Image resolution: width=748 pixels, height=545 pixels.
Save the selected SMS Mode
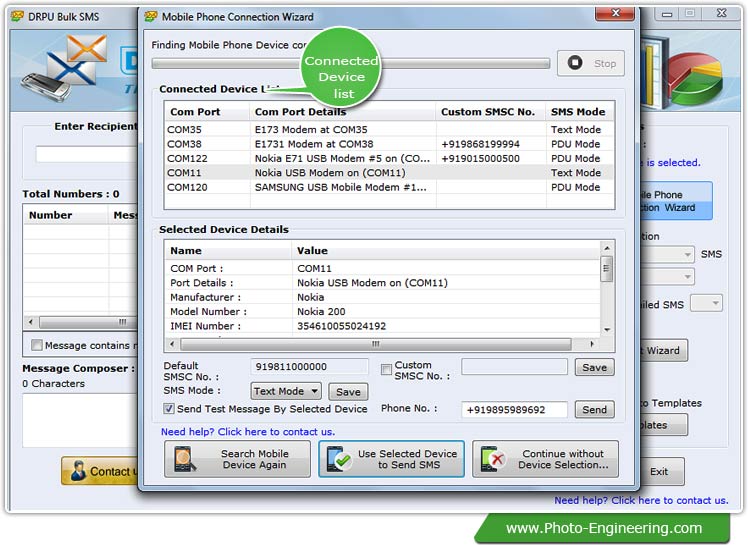(348, 392)
